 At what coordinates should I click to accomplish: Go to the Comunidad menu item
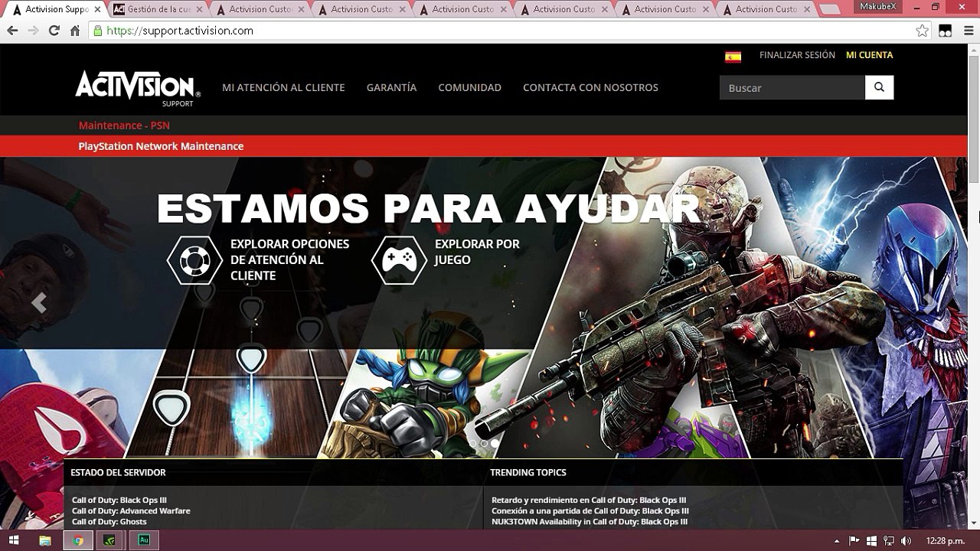(x=469, y=87)
